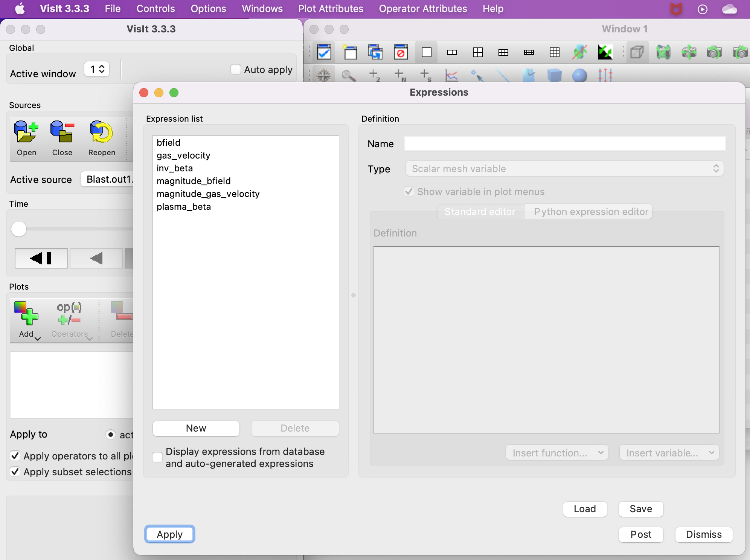Click the invert background black-white icon
Screen dimensions: 750x560
[605, 52]
